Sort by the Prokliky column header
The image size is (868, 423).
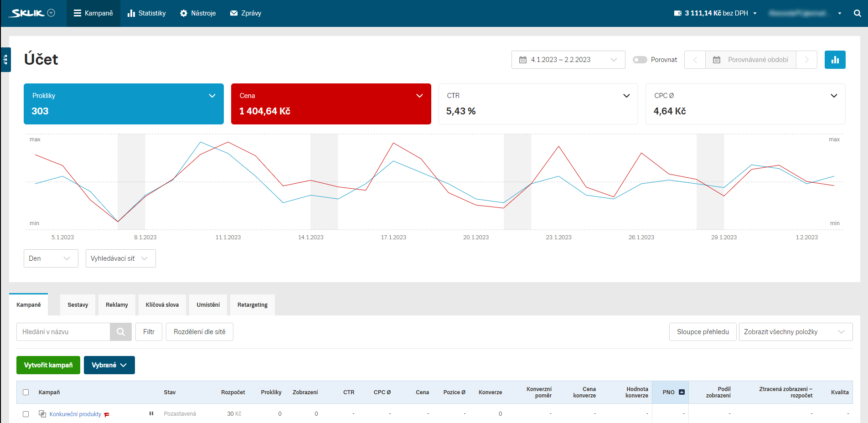pyautogui.click(x=271, y=392)
